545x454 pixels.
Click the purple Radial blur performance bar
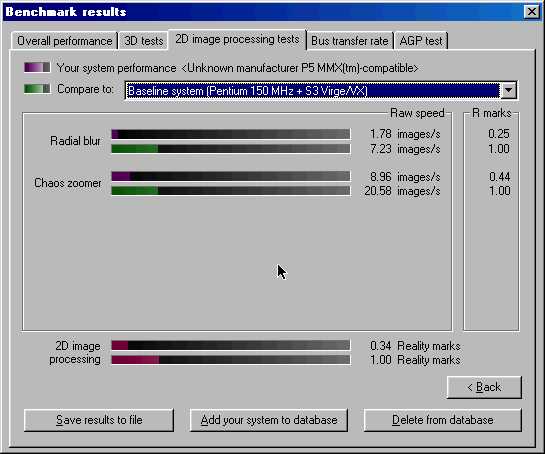click(231, 134)
